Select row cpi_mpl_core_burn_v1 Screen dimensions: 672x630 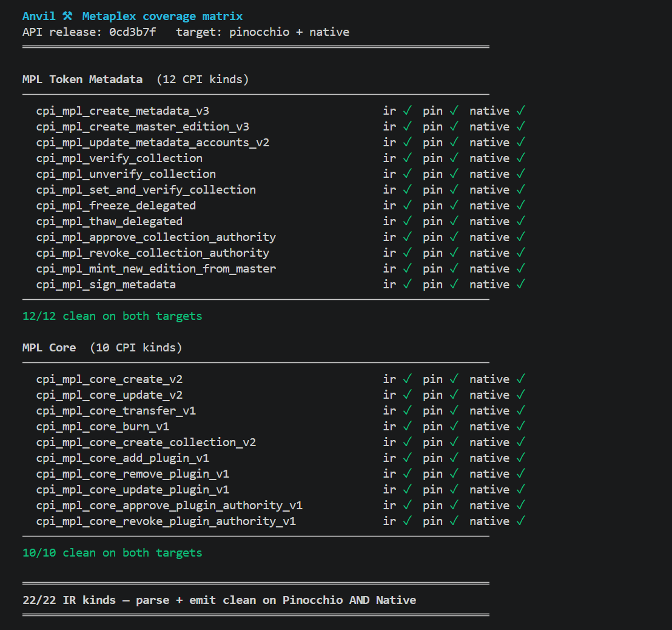click(x=281, y=427)
